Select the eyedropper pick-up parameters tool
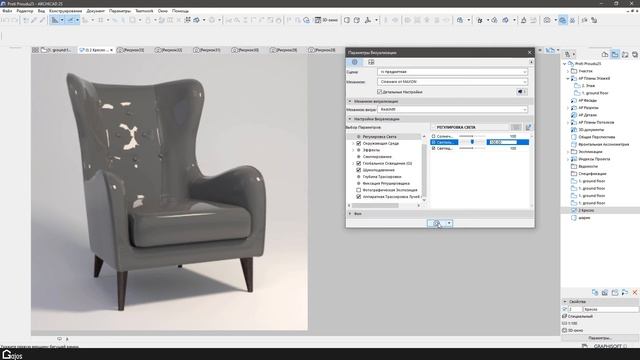 click(34, 20)
